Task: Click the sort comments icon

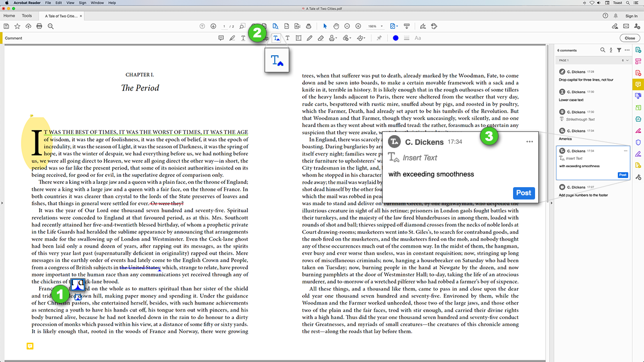Action: tap(611, 50)
